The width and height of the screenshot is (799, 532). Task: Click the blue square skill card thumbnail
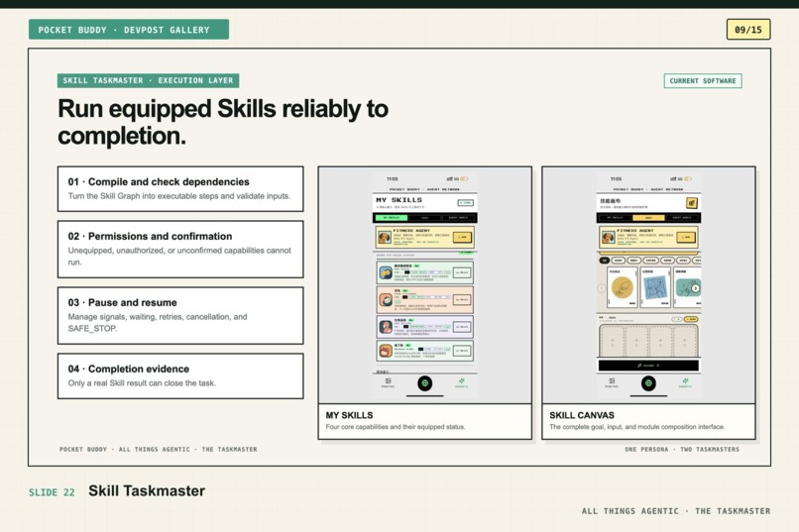[x=655, y=287]
